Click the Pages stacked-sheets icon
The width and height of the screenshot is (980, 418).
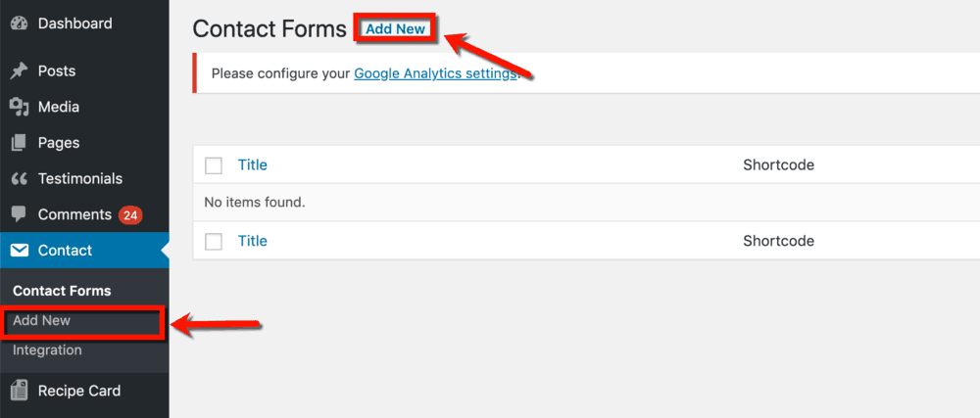click(x=20, y=143)
